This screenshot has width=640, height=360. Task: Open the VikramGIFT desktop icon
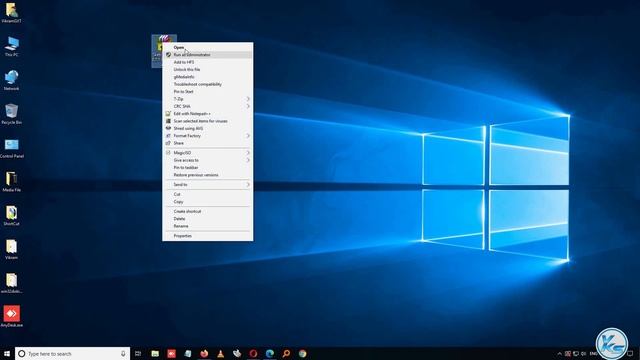[11, 12]
